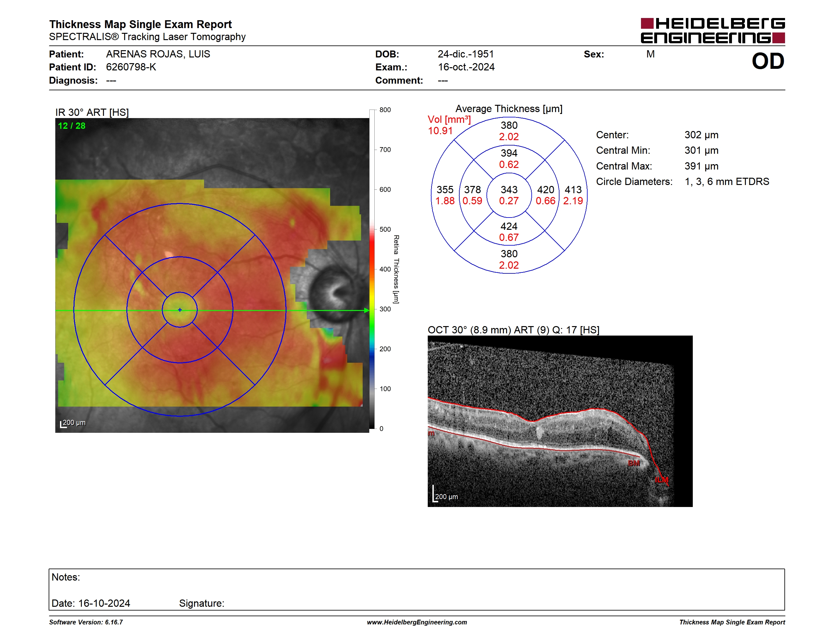Click the 200 µm scale bar in IR image
Screen dimensions: 834x644
coord(73,423)
